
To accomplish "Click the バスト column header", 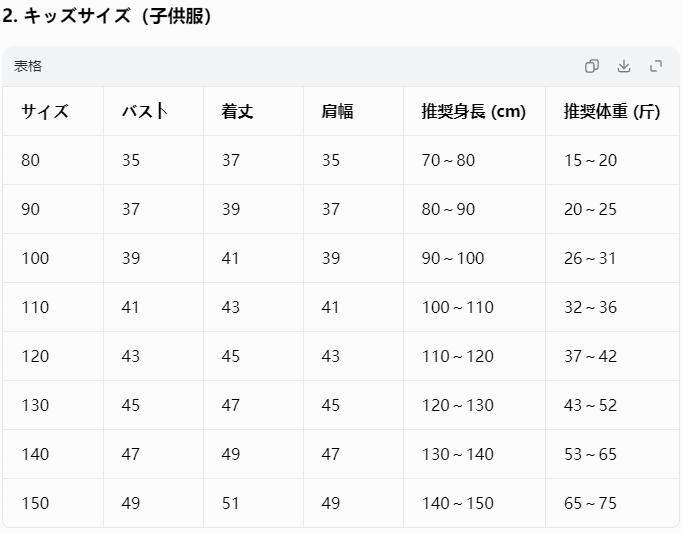I will click(x=145, y=112).
